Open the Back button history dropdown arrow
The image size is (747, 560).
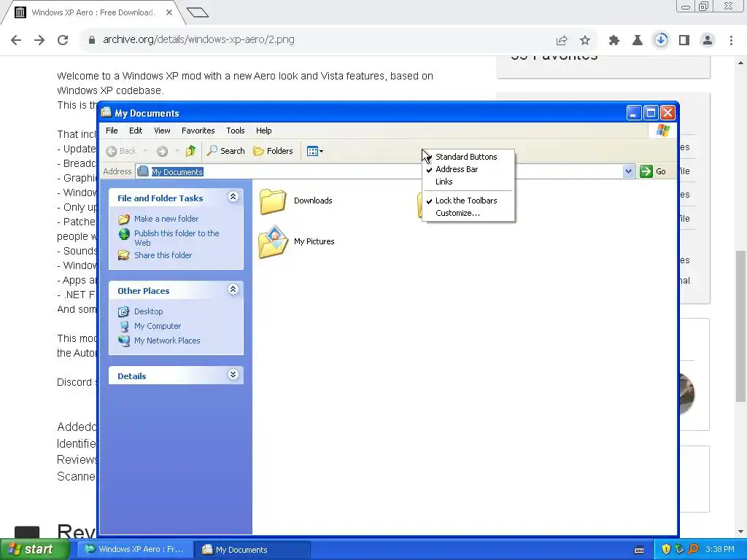[145, 151]
